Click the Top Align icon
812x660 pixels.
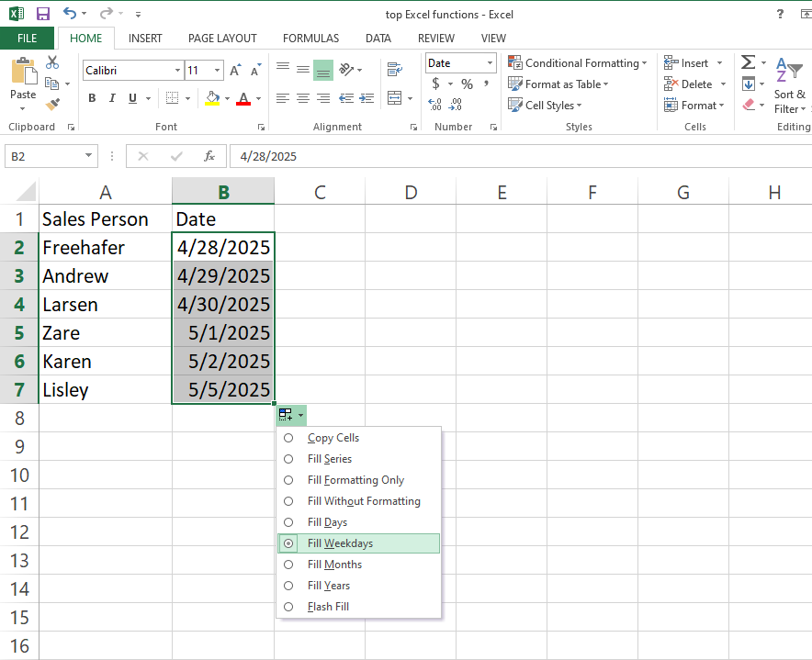click(283, 68)
